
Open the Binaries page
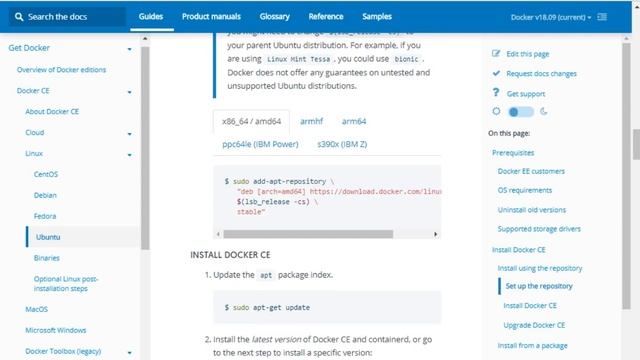[x=47, y=258]
